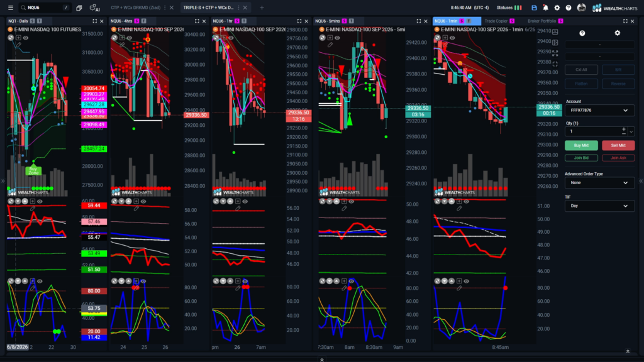
Task: Open the notifications bell
Action: (545, 8)
